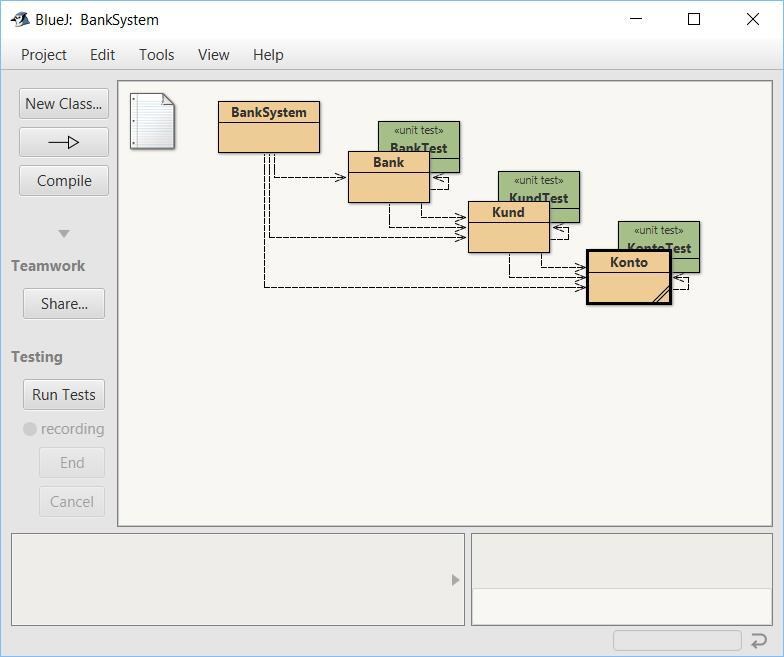Click the object bench expand arrow

[455, 580]
